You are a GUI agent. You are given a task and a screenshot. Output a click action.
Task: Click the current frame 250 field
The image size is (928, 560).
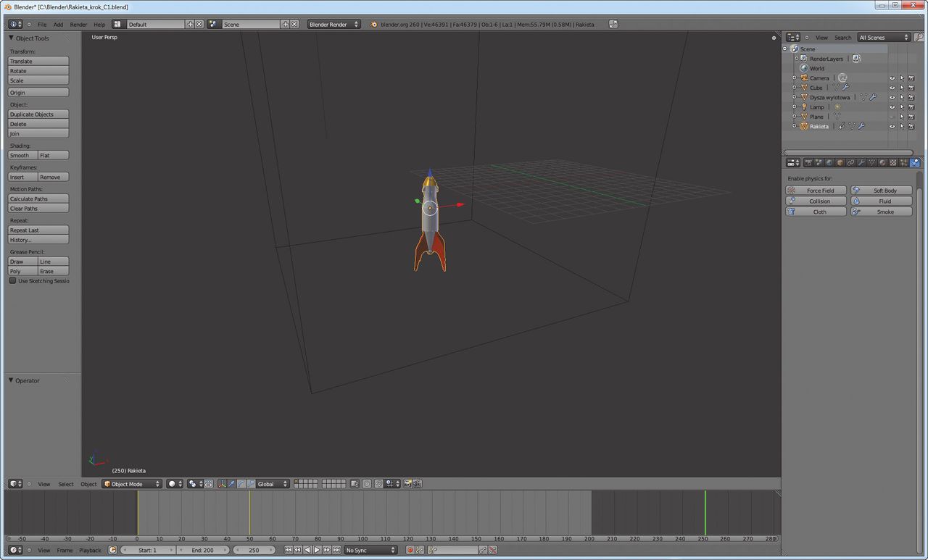[256, 550]
